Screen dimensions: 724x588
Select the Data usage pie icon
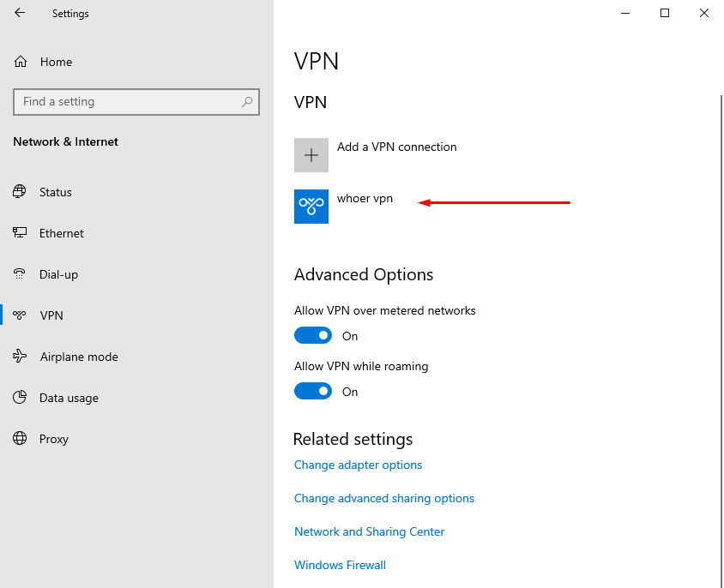click(20, 397)
